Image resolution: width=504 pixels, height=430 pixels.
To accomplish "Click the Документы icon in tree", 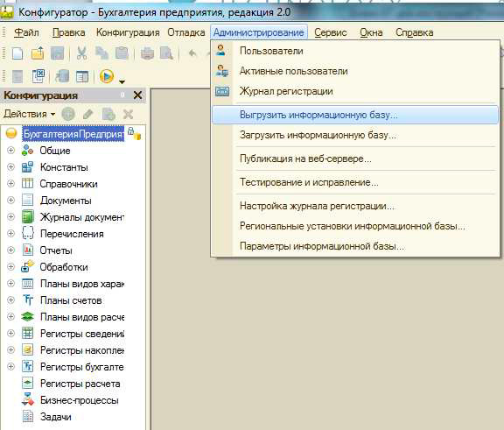I will pyautogui.click(x=28, y=200).
